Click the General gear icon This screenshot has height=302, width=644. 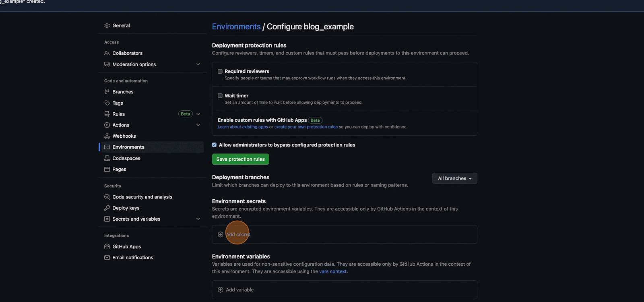pos(107,25)
